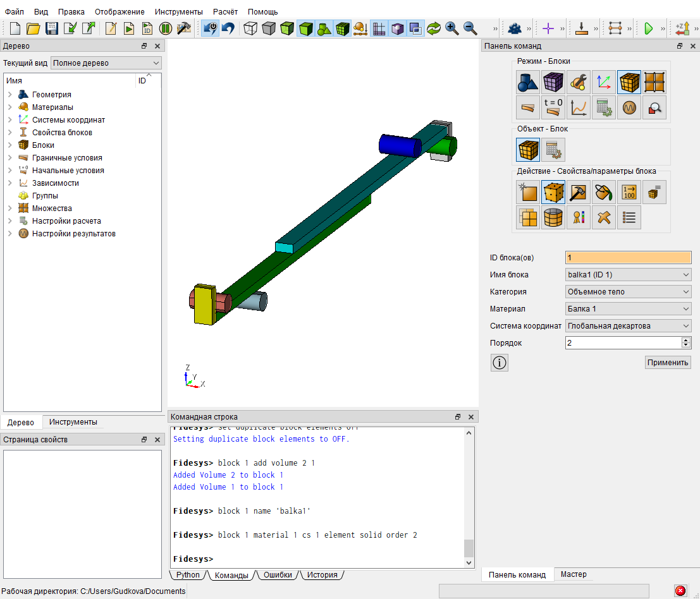
Task: Click the undo arrow in the toolbar
Action: (228, 28)
